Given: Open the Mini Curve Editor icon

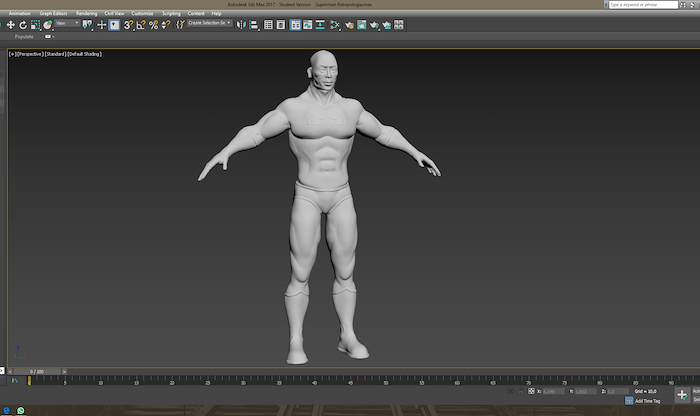Looking at the screenshot, I should (x=15, y=381).
